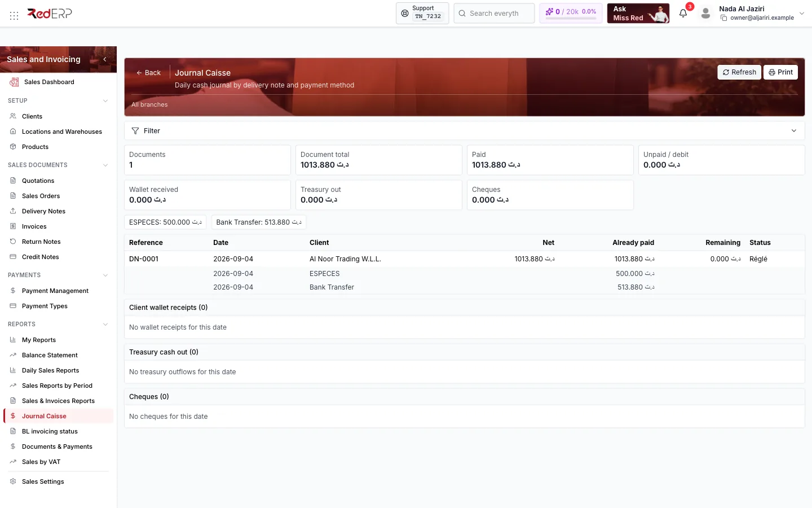Click the Sales Settings gear icon
Image resolution: width=812 pixels, height=508 pixels.
click(13, 481)
